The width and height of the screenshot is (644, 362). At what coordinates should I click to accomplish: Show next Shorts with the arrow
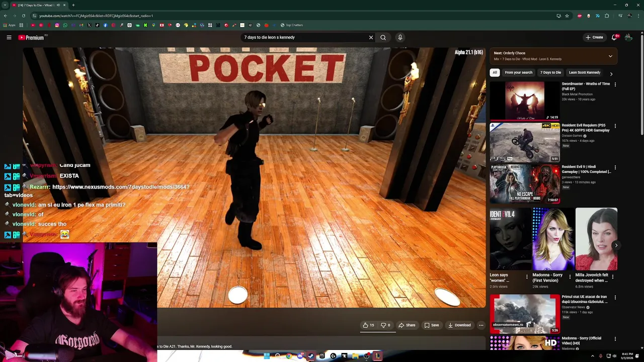(x=616, y=245)
